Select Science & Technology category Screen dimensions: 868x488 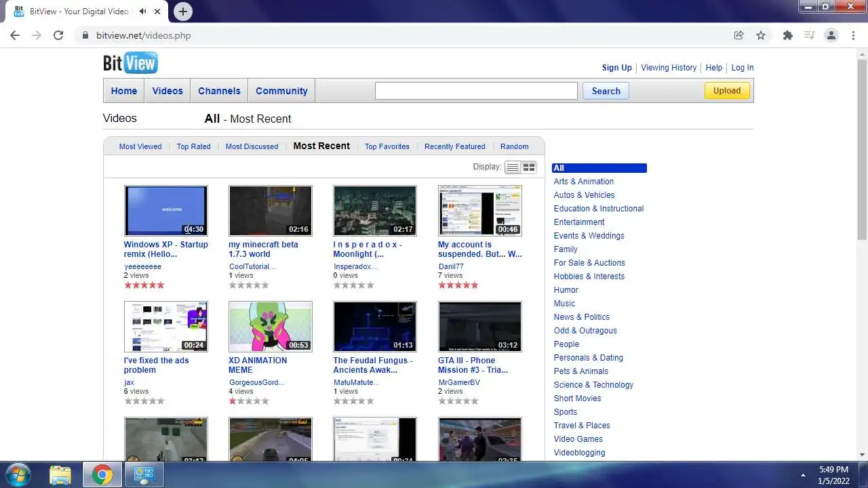[x=593, y=385]
